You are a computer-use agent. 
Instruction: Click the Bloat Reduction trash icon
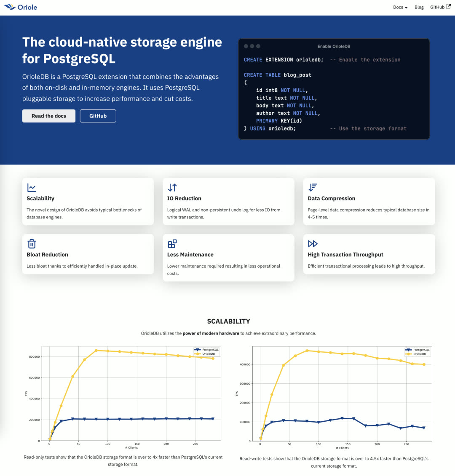32,244
